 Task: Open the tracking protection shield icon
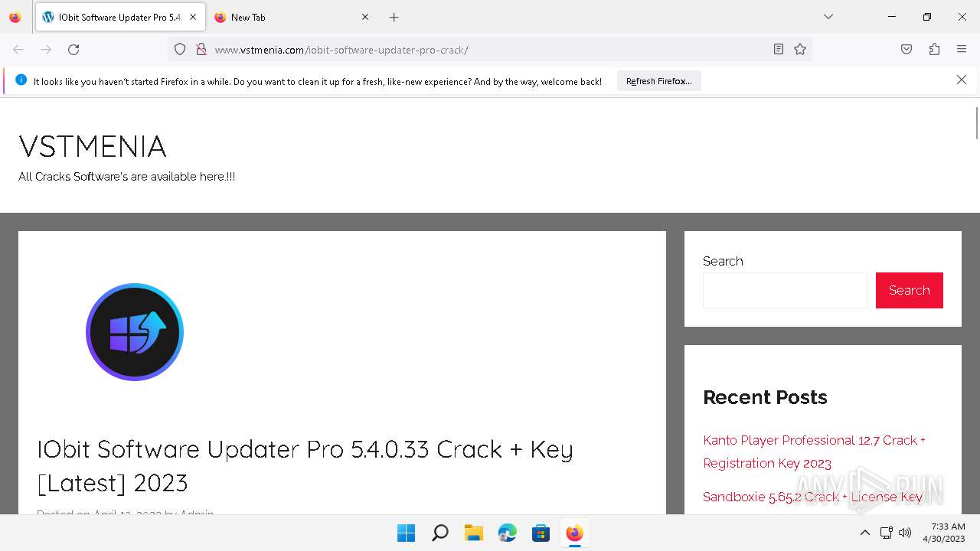click(x=180, y=50)
